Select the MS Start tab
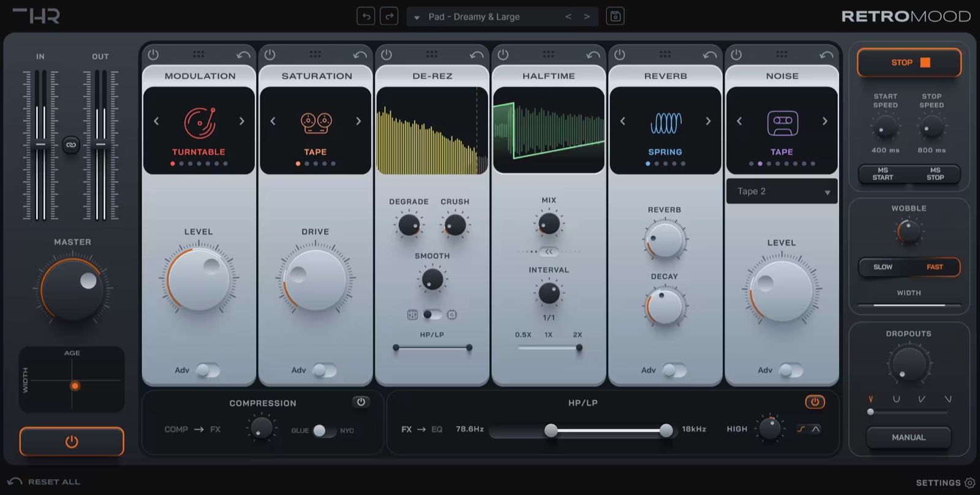Screen dimensions: 980x495 point(883,174)
